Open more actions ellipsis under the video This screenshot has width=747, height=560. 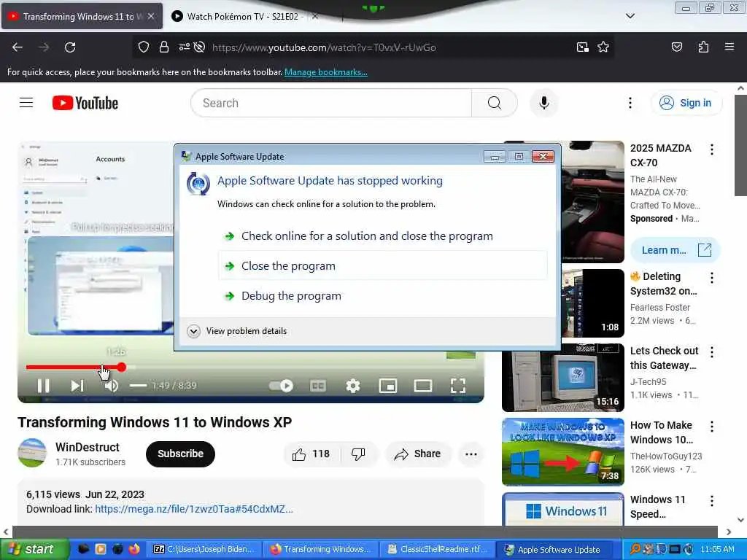(471, 454)
